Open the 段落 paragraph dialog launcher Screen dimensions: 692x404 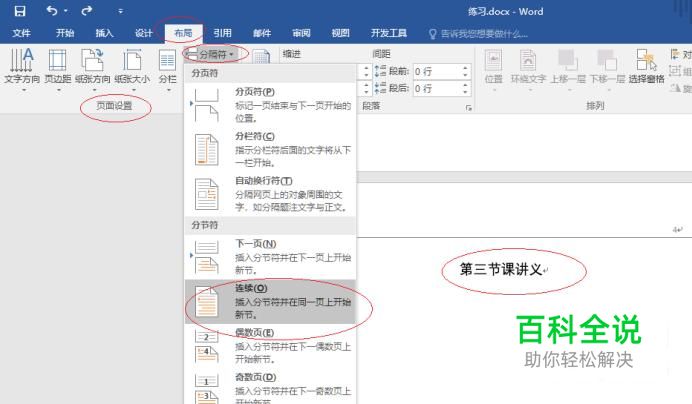click(468, 108)
